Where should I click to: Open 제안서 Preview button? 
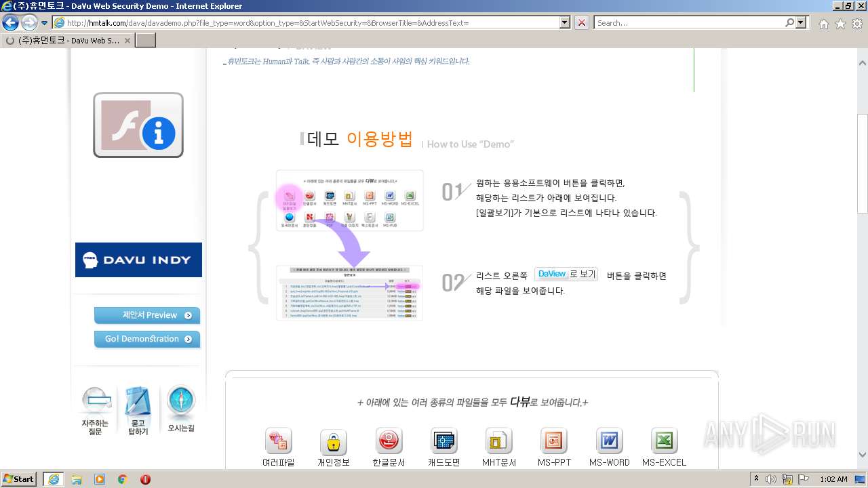[x=147, y=315]
